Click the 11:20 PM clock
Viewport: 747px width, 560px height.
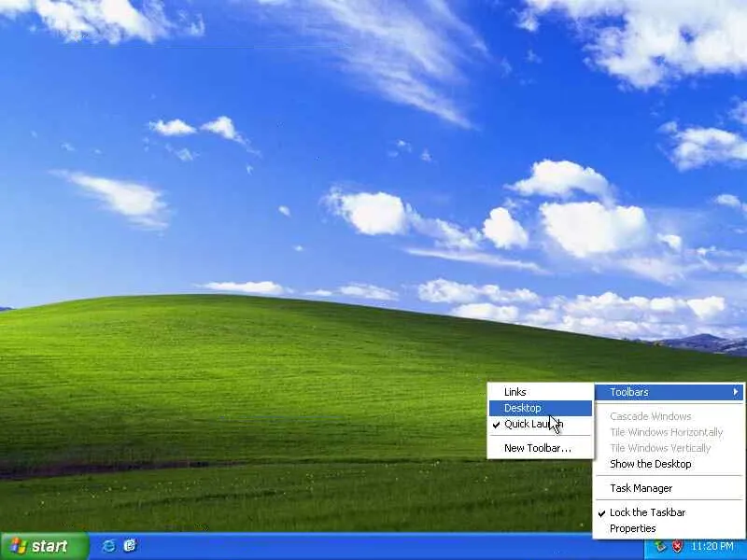(x=712, y=546)
